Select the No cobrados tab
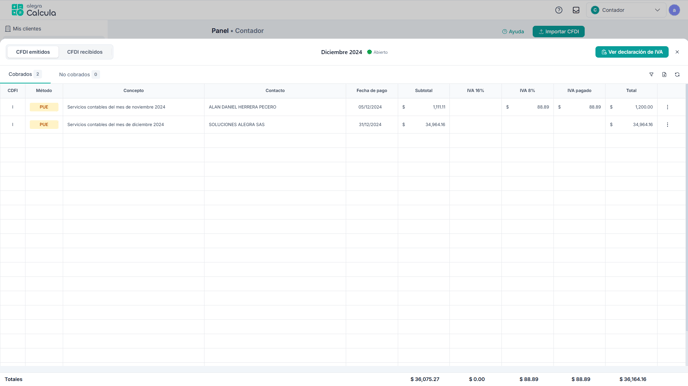This screenshot has width=688, height=386. pos(79,75)
